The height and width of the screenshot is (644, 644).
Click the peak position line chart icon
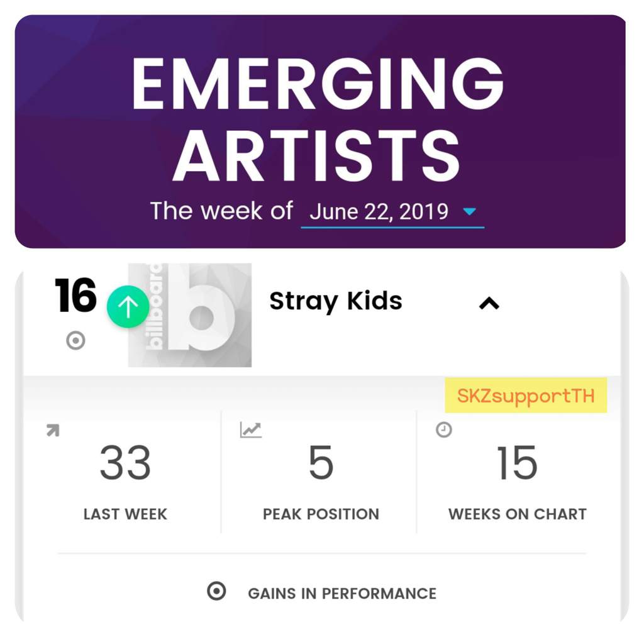pos(250,430)
